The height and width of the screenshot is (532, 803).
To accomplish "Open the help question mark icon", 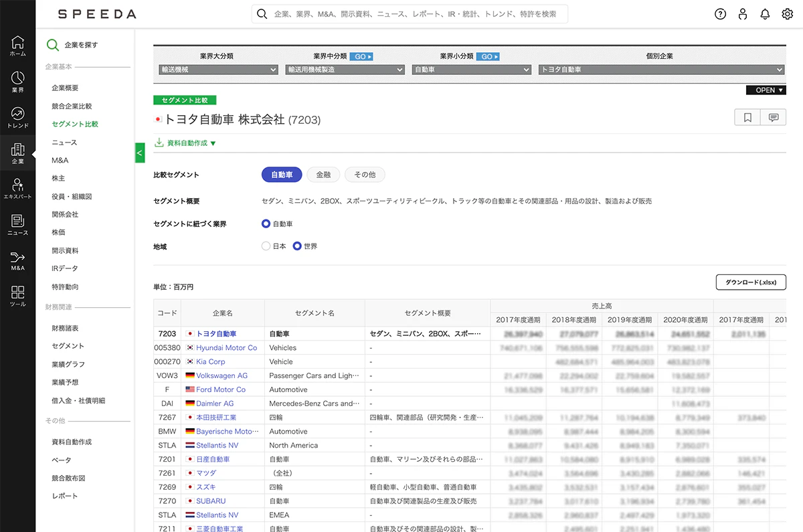I will (x=720, y=14).
